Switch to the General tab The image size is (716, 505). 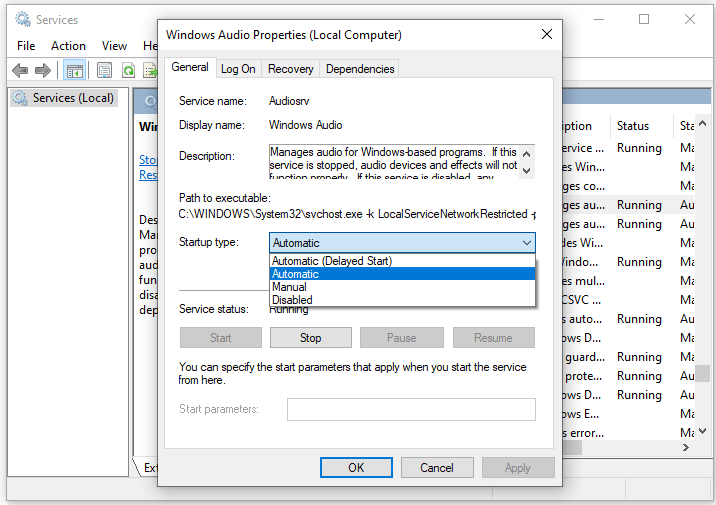point(190,67)
